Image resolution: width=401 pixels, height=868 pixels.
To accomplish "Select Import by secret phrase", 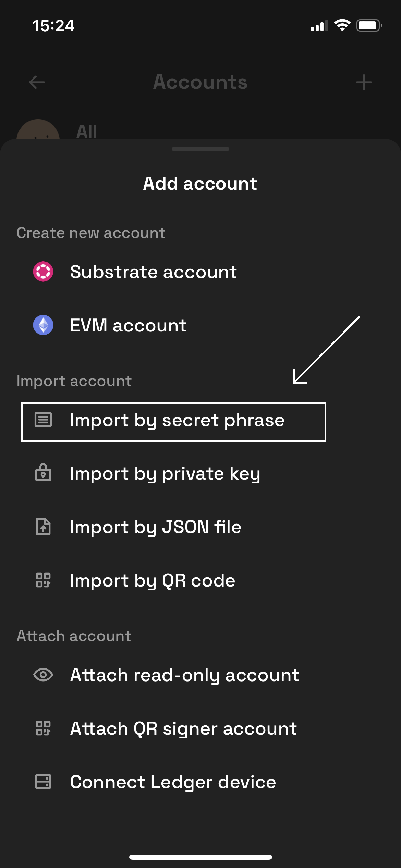I will tap(173, 422).
